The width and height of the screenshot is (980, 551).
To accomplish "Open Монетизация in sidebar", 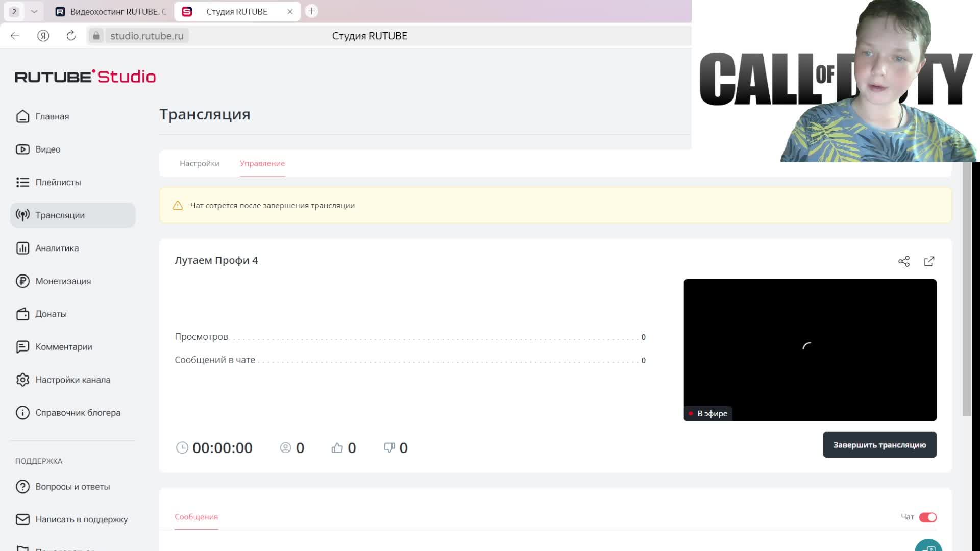I will tap(63, 281).
